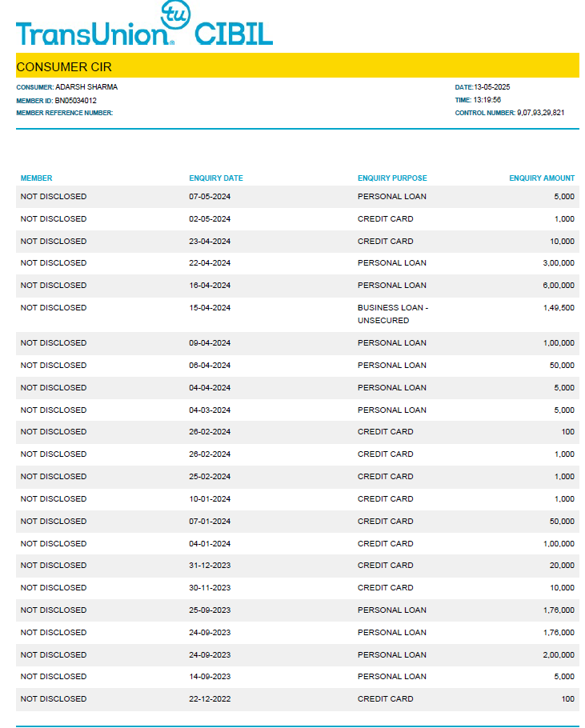Select amount 1,76,000 in 25-09-2023 row

click(559, 610)
